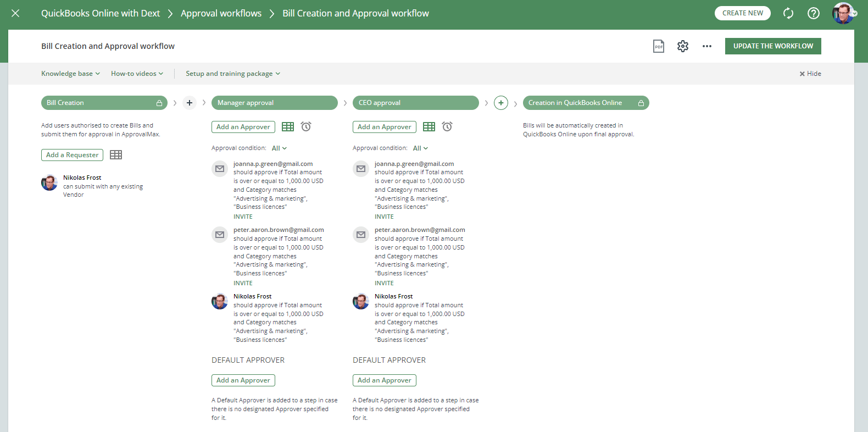
Task: Add a Default Approver in CEO approval step
Action: 385,380
